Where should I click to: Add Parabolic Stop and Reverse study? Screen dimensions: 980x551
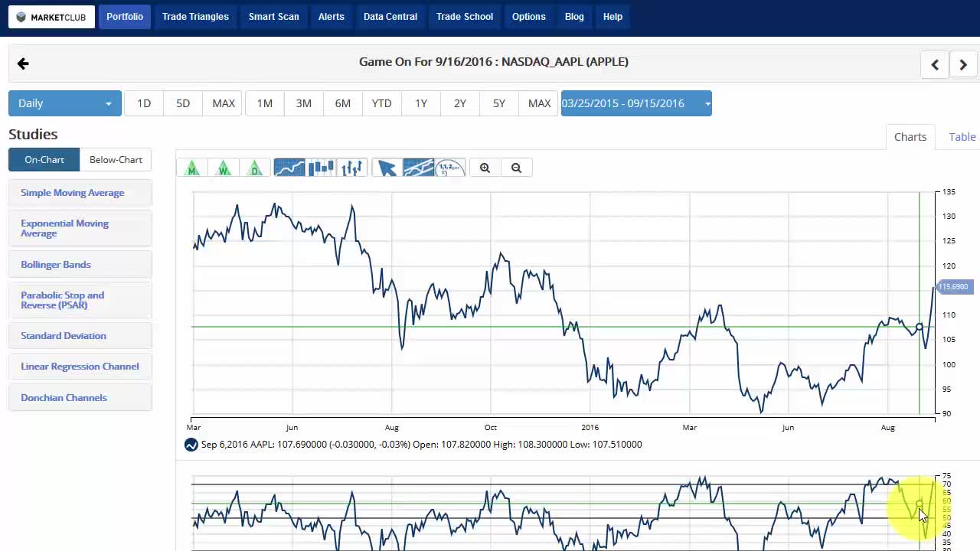pyautogui.click(x=80, y=300)
